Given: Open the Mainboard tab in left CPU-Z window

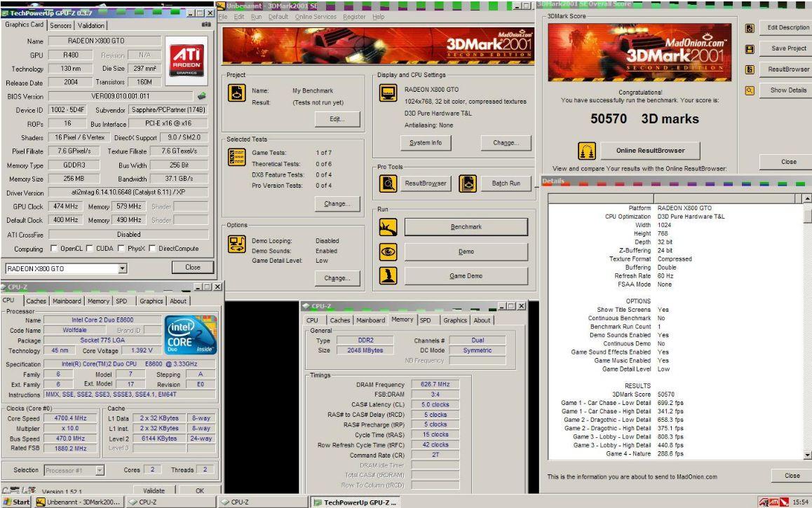Looking at the screenshot, I should (x=67, y=301).
